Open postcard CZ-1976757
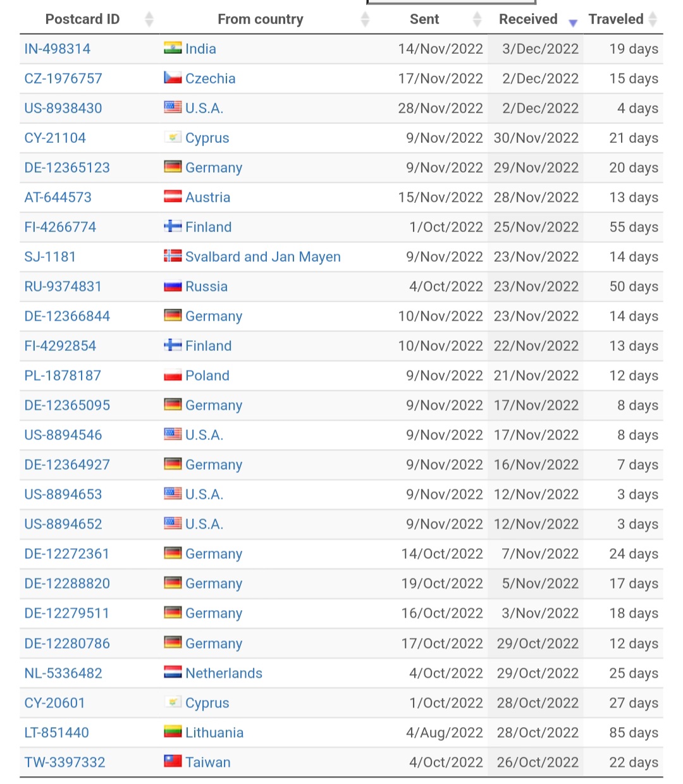The image size is (683, 784). tap(63, 78)
